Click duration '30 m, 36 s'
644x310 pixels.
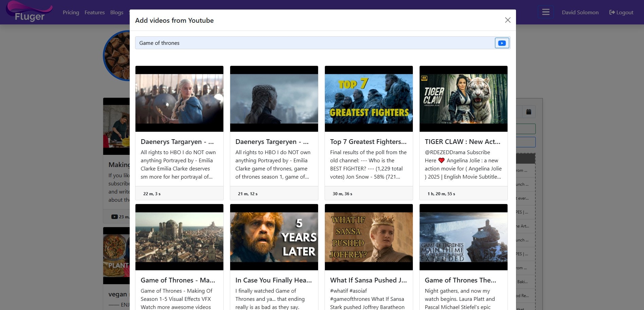click(343, 194)
